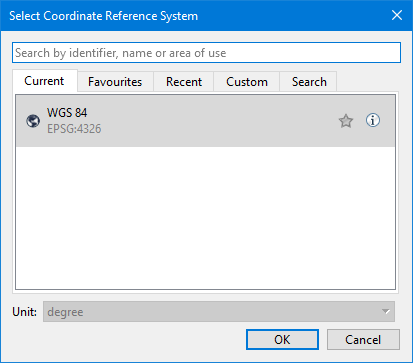Click empty area of CRS list
This screenshot has width=413, height=363.
205,218
